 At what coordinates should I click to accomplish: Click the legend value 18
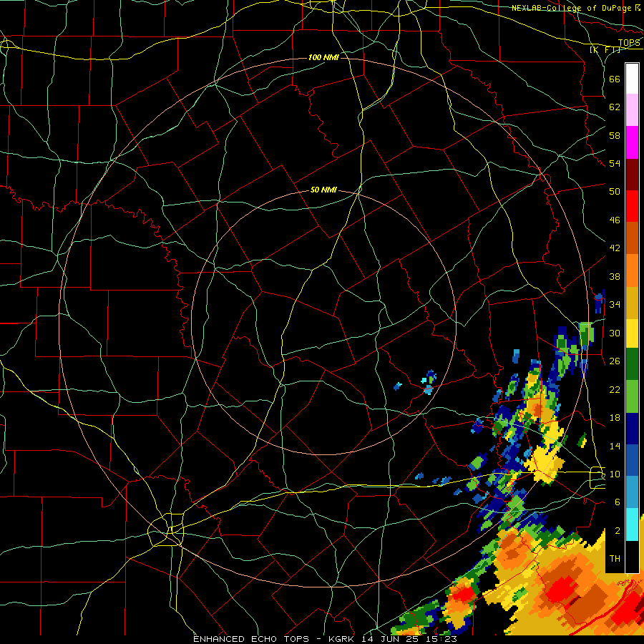615,418
